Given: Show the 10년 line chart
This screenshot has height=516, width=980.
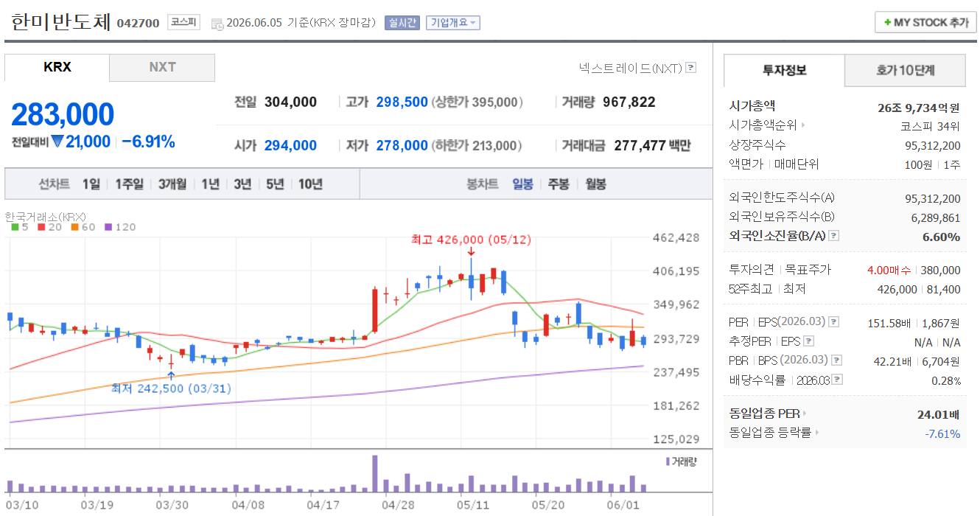Looking at the screenshot, I should pyautogui.click(x=310, y=184).
